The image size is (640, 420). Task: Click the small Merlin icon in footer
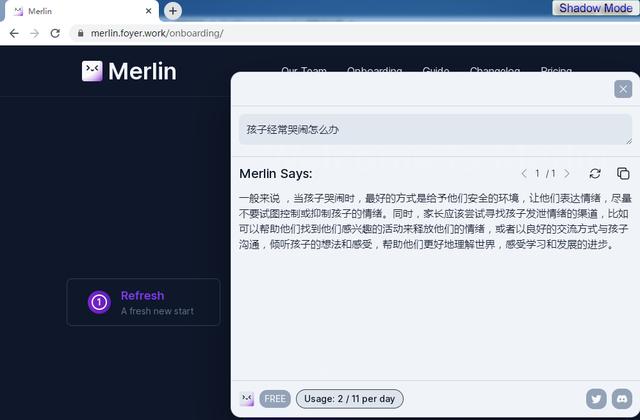[x=247, y=399]
